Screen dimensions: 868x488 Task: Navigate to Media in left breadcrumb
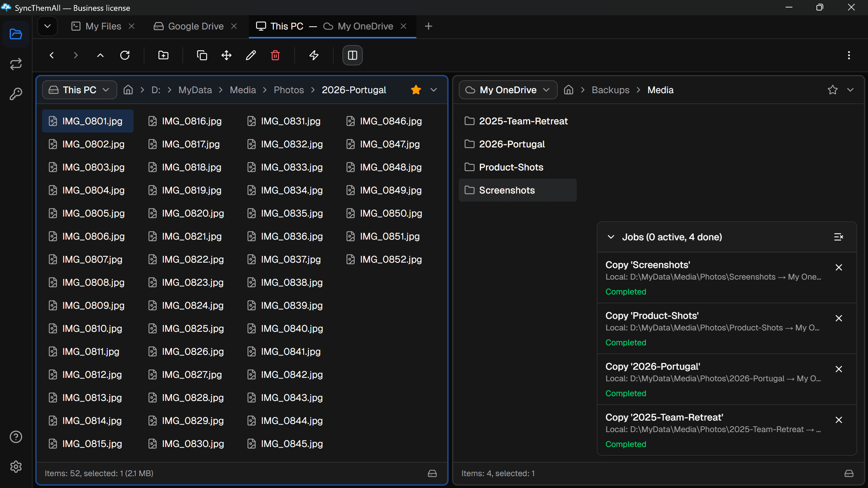click(243, 90)
